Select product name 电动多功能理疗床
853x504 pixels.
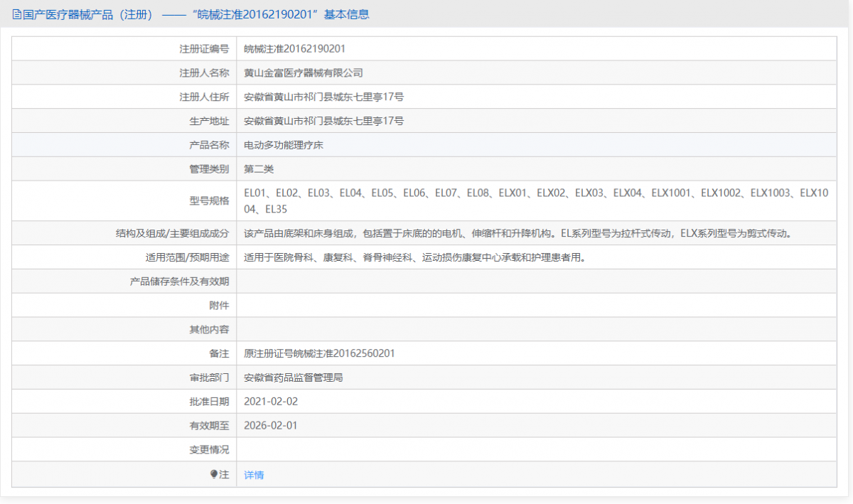(x=284, y=145)
